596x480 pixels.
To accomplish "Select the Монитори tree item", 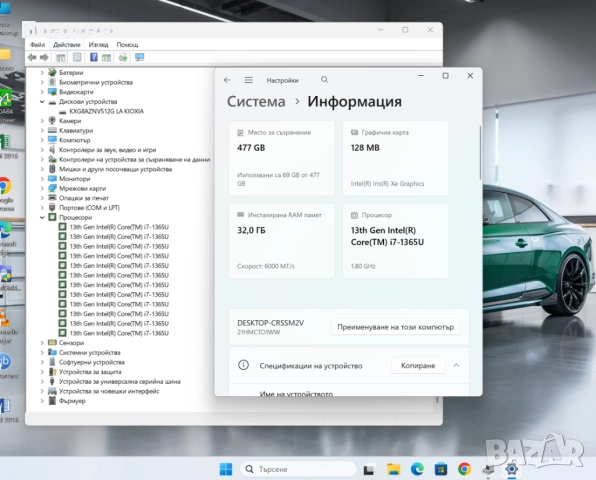I will tap(74, 179).
